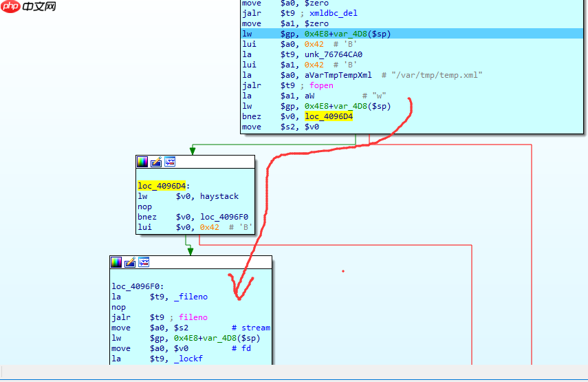Click unk_76764CA0 operand
This screenshot has height=382, width=588.
tap(333, 54)
